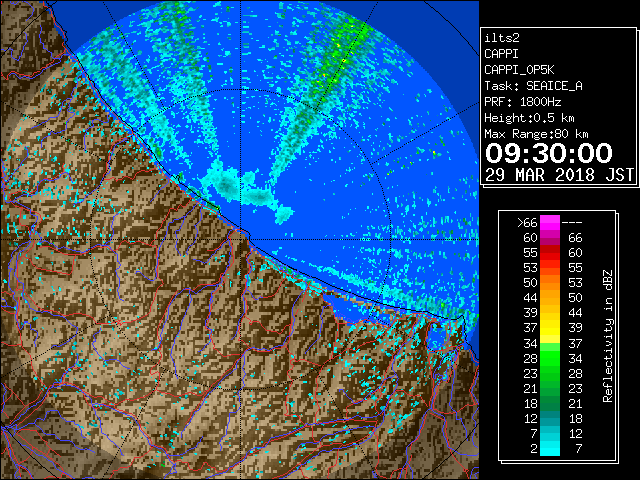Click the 09:30:00 timestamp

[x=549, y=153]
